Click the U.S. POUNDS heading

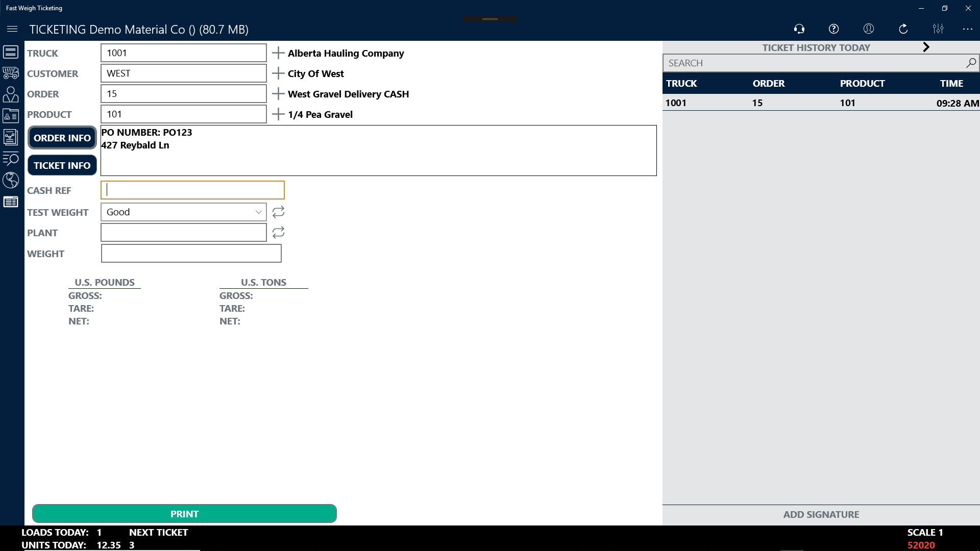pos(105,283)
